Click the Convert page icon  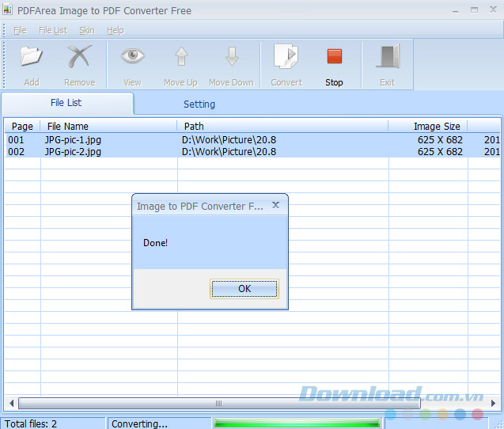[286, 56]
